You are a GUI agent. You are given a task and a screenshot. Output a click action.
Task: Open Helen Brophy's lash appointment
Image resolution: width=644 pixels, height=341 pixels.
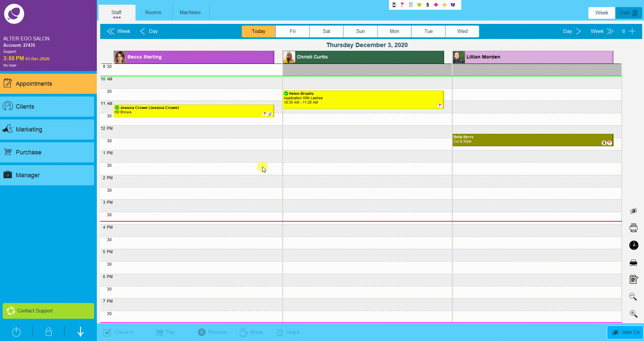[363, 100]
